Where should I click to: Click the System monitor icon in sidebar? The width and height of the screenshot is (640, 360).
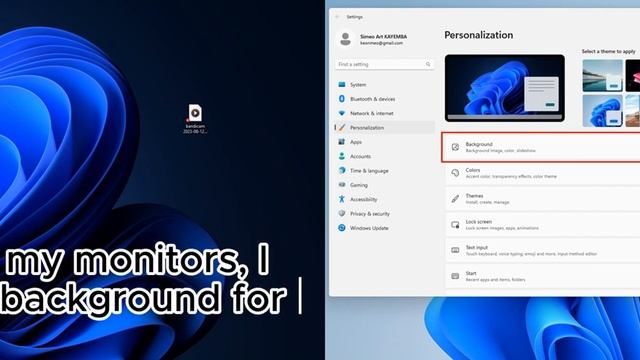342,84
